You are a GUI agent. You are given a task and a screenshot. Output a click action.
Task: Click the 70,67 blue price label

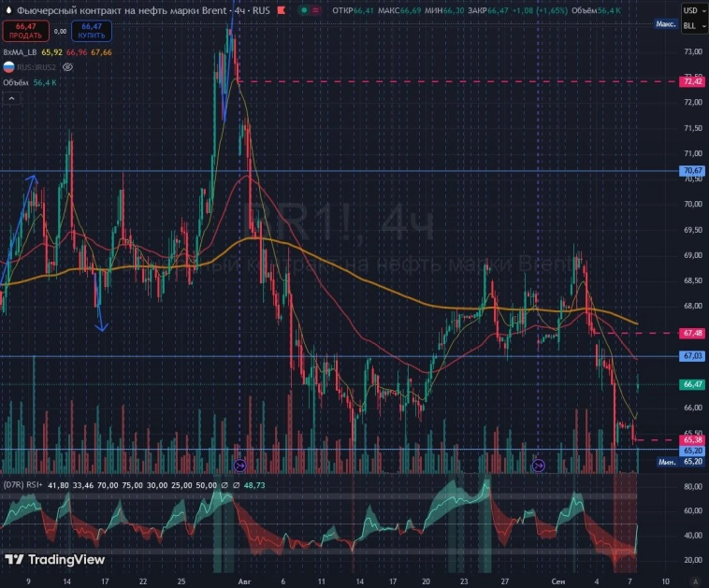(692, 171)
